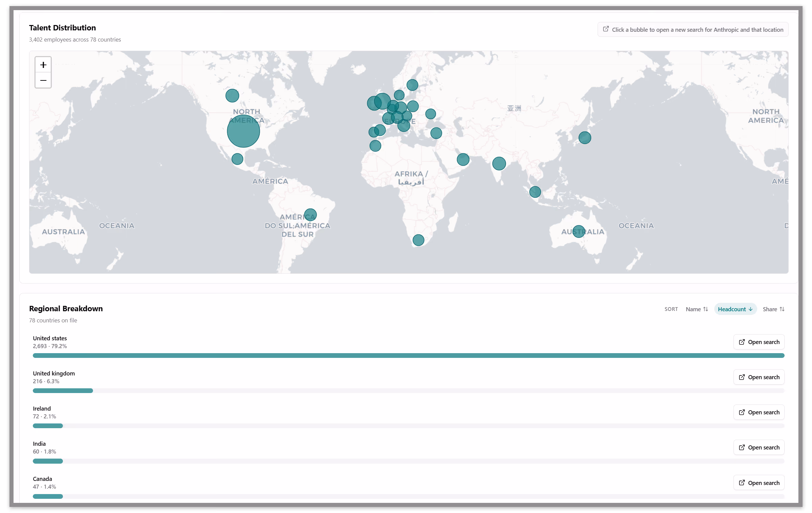Viewport: 812px width, 513px height.
Task: Click the '2,693 · 79.2%' value
Action: [x=50, y=346]
